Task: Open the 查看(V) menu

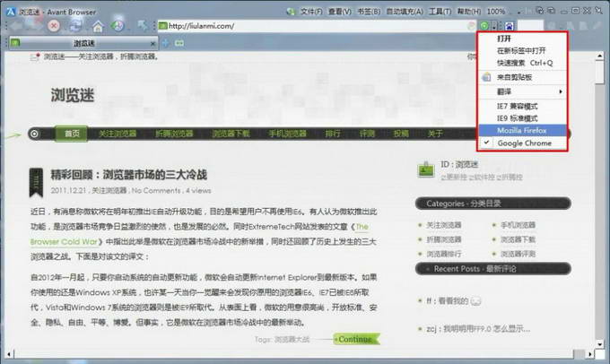Action: (x=340, y=12)
